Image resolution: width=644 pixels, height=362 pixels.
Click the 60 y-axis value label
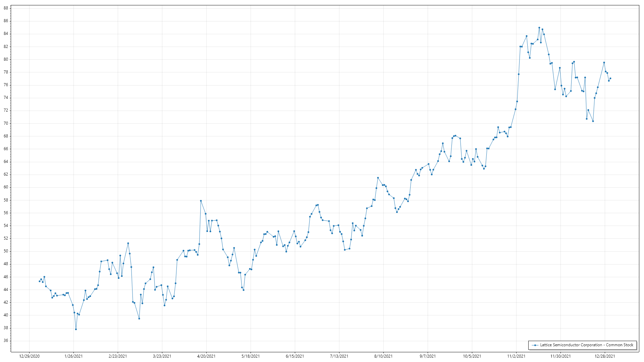6,187
